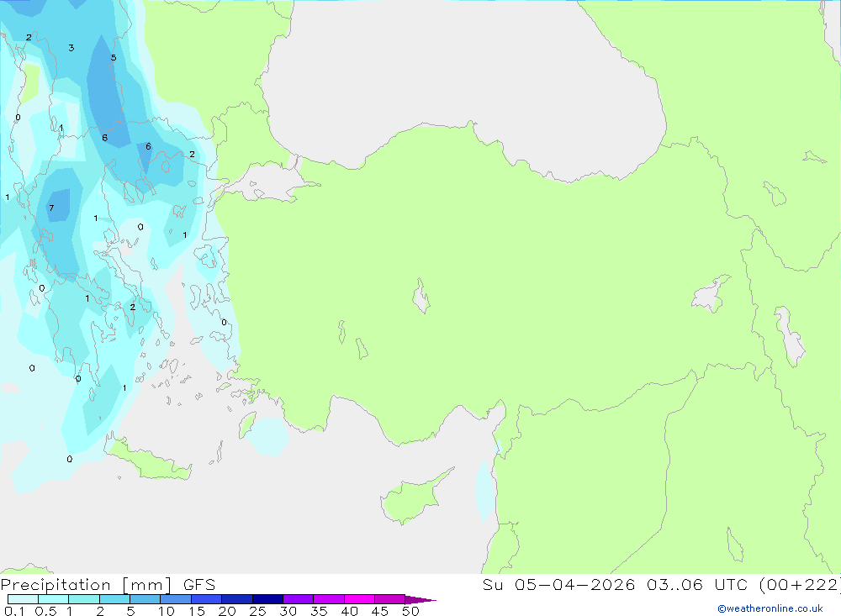Click the '7' precipitation value on the map

click(x=51, y=208)
